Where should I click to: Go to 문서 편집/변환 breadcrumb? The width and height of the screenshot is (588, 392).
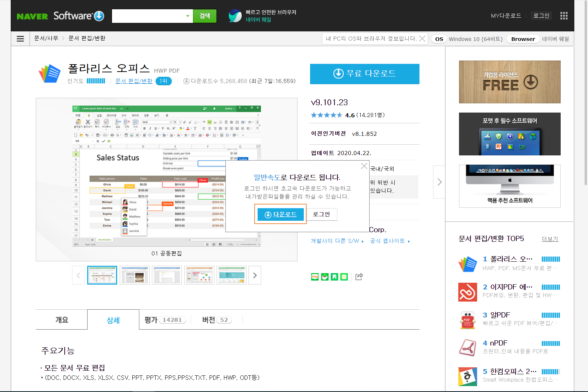(x=87, y=38)
